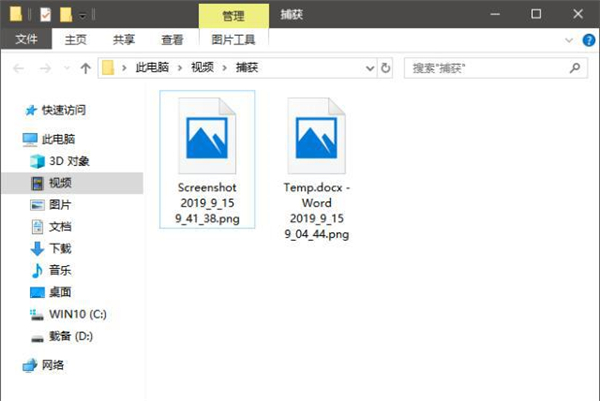The image size is (600, 401).
Task: Select 桌面 (Desktop) in navigation pane
Action: coord(59,292)
